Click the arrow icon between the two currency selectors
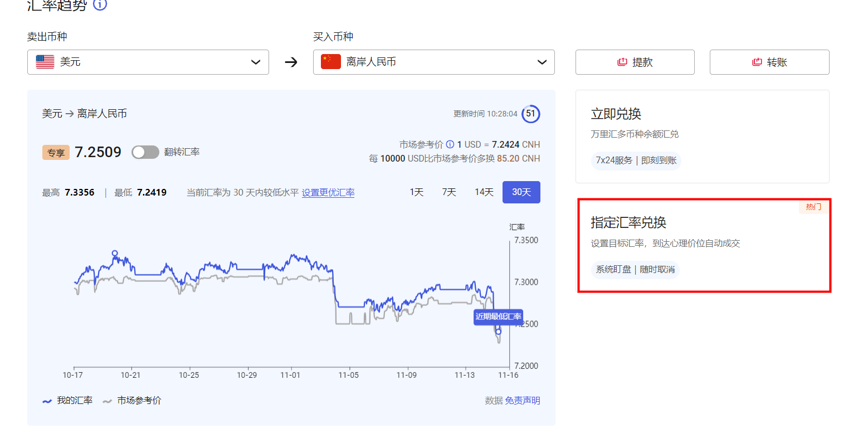 click(290, 62)
